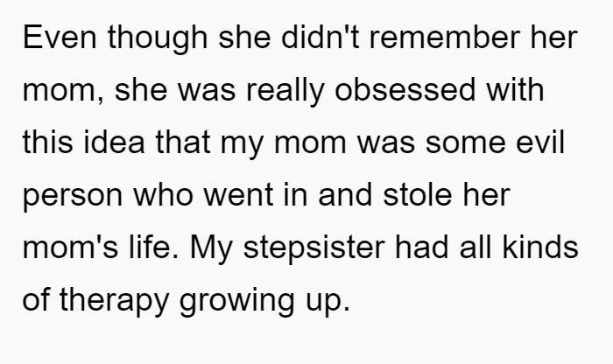This screenshot has height=364, width=613.
Task: Click the word "Even" at the start
Action: 60,37
